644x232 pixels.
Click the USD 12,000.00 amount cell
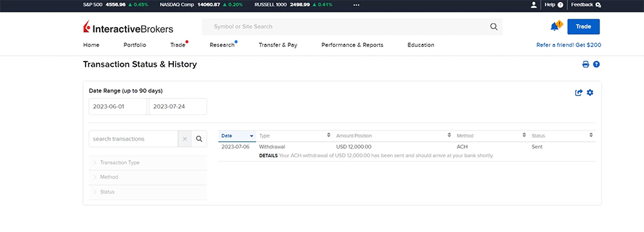point(354,147)
